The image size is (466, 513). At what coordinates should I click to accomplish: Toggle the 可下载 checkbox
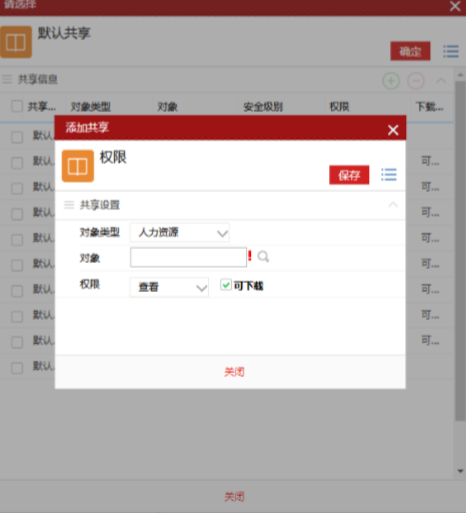pos(226,285)
